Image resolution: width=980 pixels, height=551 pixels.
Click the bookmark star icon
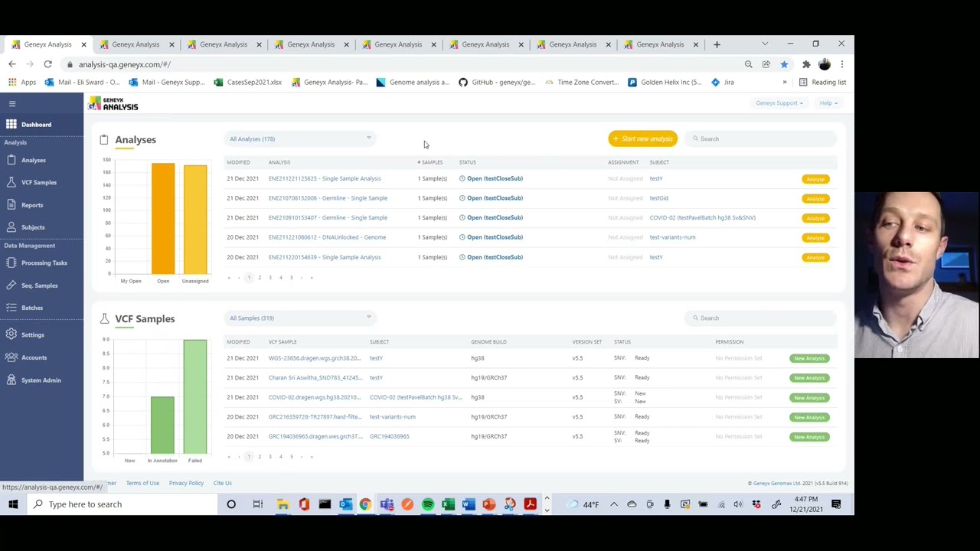[x=784, y=64]
